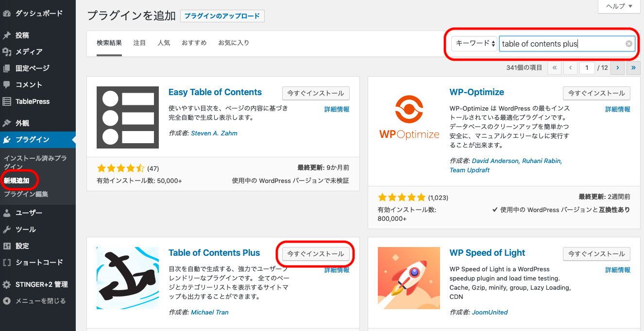Open the ツール menu item

[x=38, y=229]
